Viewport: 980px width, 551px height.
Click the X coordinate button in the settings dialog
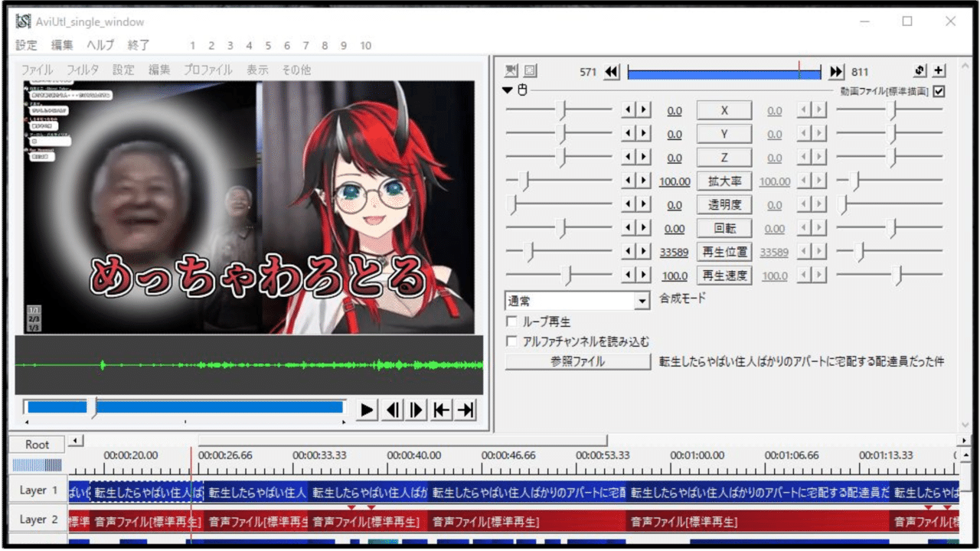click(x=724, y=109)
